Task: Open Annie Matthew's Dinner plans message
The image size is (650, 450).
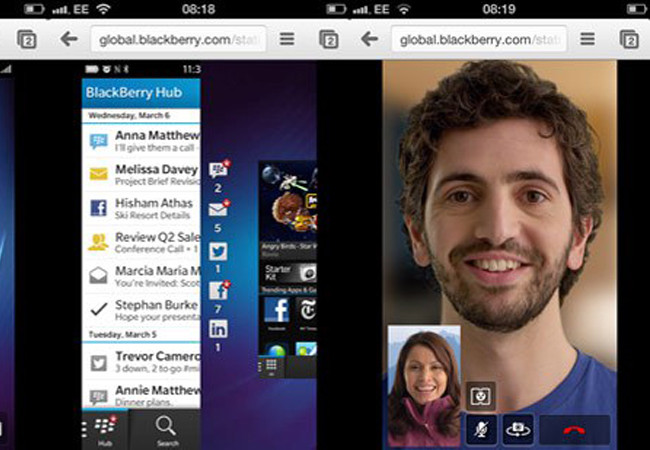Action: click(x=141, y=395)
